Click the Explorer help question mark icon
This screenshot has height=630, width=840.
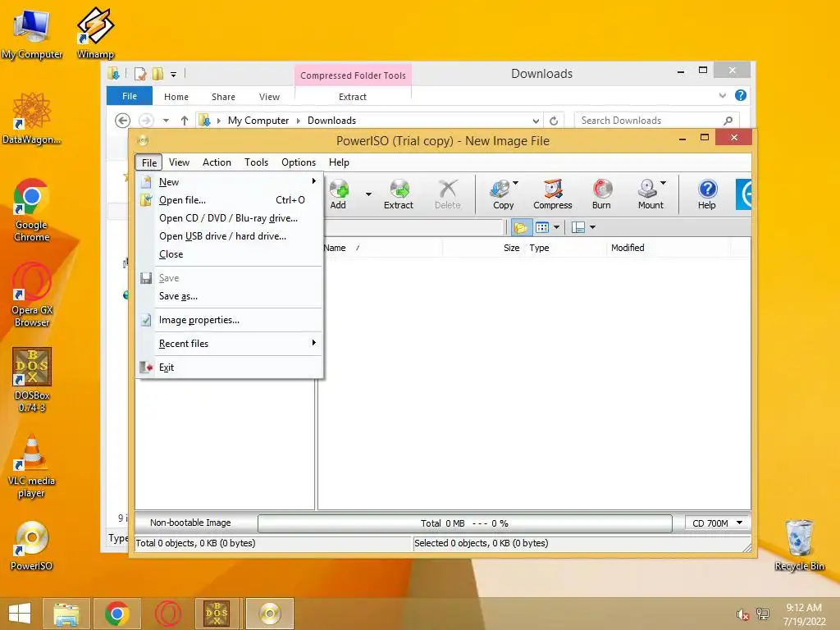coord(741,95)
